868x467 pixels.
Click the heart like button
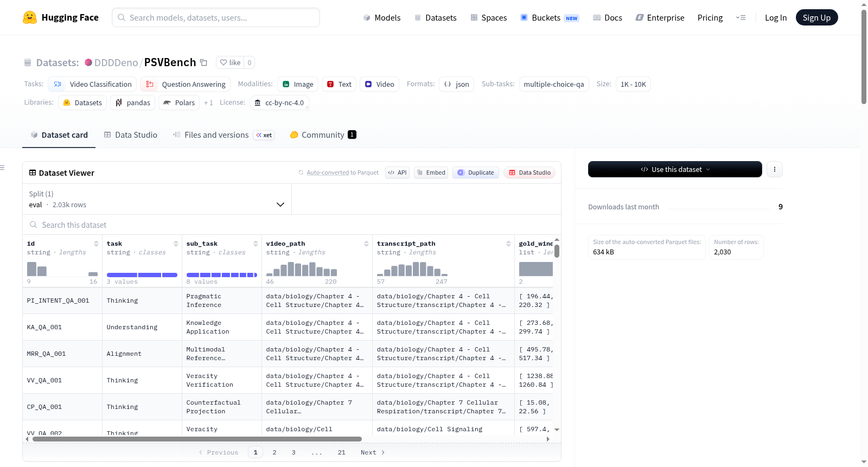coord(230,62)
